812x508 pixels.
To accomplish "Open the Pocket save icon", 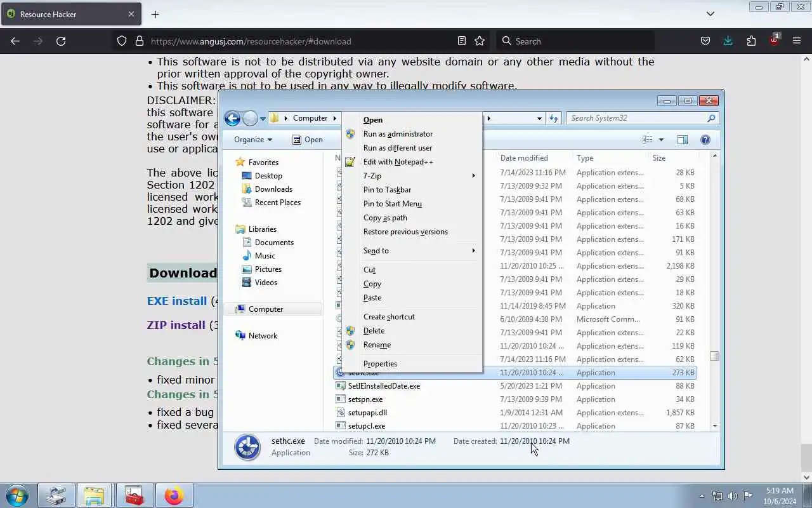I will click(705, 41).
